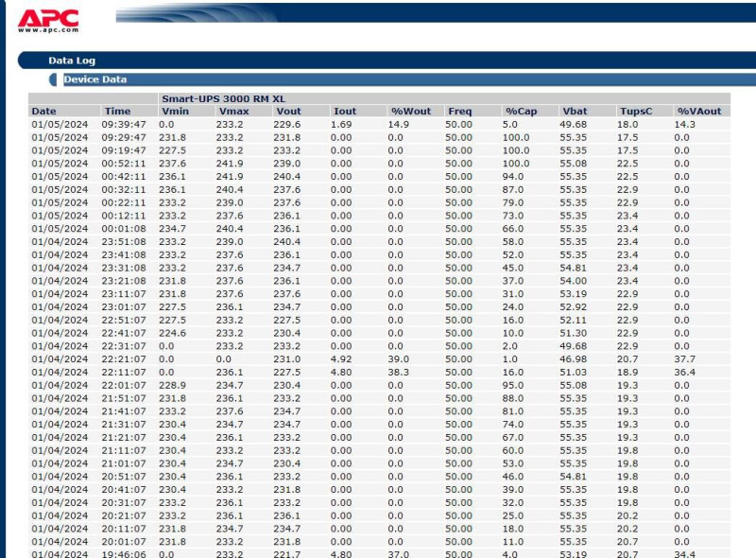Click the Freq column header
Image resolution: width=756 pixels, height=558 pixels.
coord(460,111)
